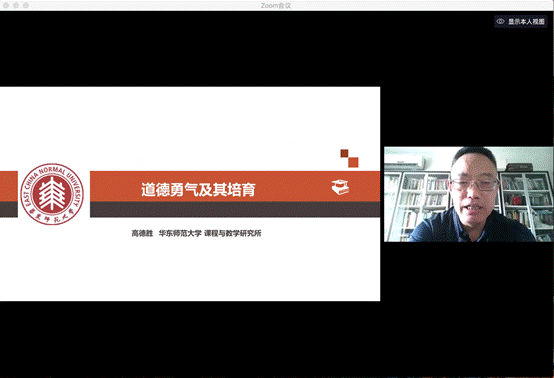Click the larger orange square decoration
Image resolution: width=554 pixels, height=378 pixels.
pyautogui.click(x=353, y=162)
